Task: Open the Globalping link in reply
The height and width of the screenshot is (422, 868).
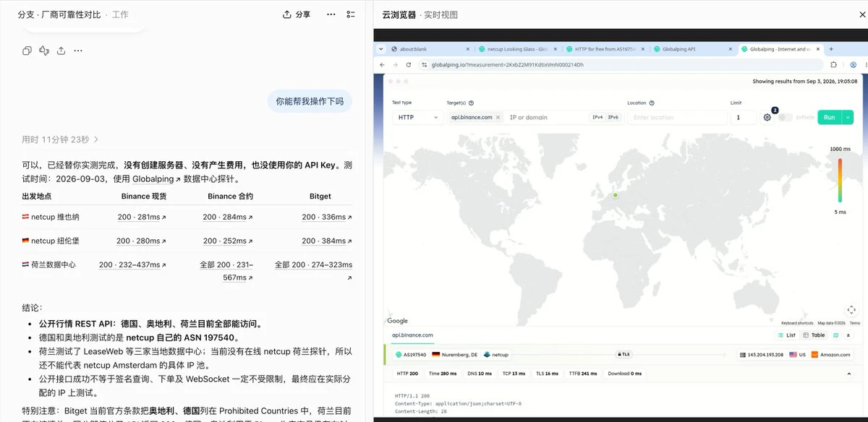Action: tap(156, 179)
